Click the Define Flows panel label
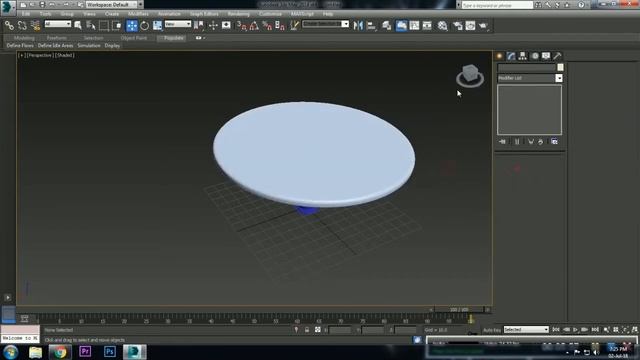The width and height of the screenshot is (640, 360). (x=20, y=46)
